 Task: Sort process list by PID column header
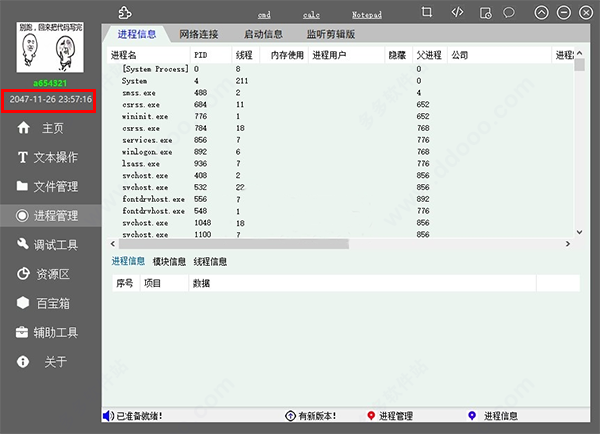(202, 55)
